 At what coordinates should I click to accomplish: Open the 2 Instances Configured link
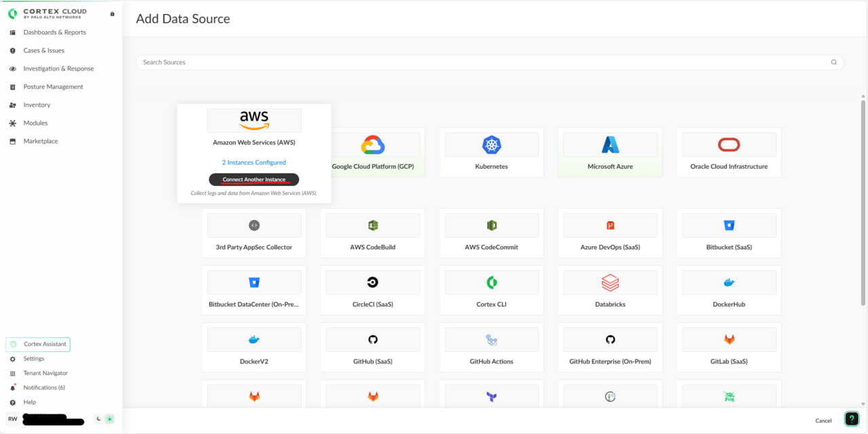[254, 163]
